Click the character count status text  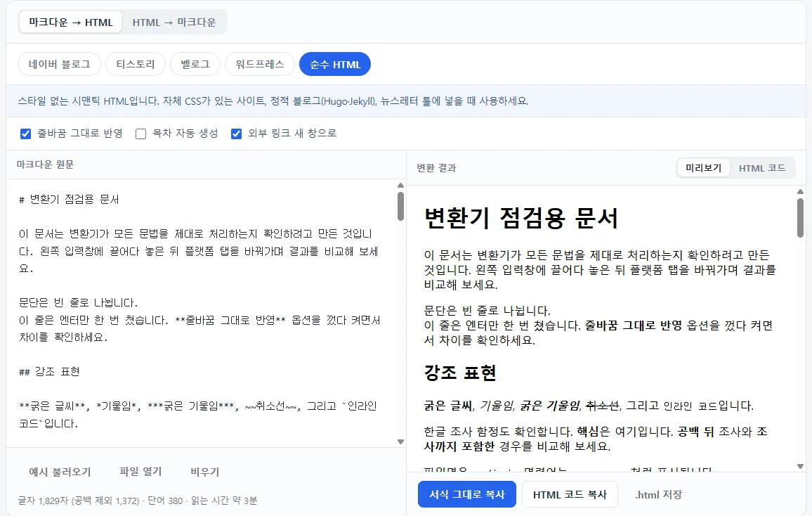(137, 501)
